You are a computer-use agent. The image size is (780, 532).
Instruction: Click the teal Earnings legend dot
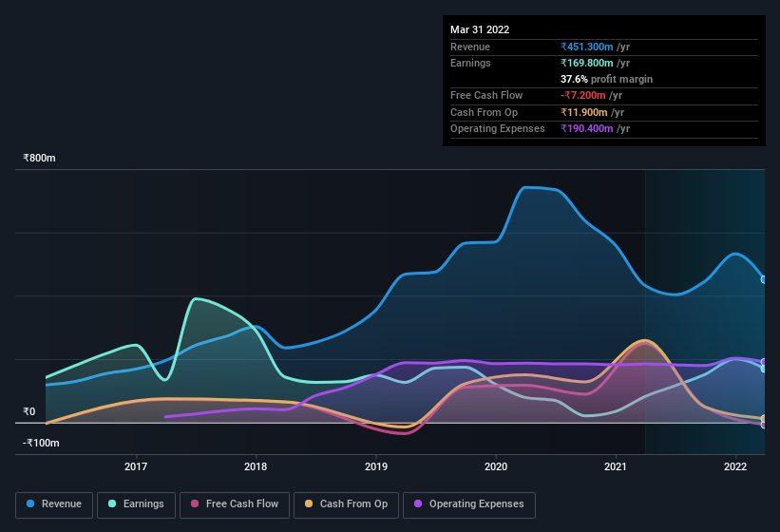pos(112,503)
